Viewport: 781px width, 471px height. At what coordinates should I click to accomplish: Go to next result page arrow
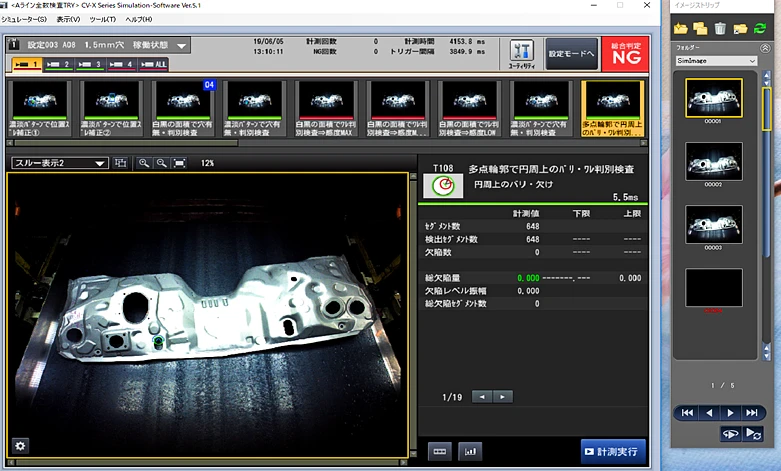click(502, 397)
